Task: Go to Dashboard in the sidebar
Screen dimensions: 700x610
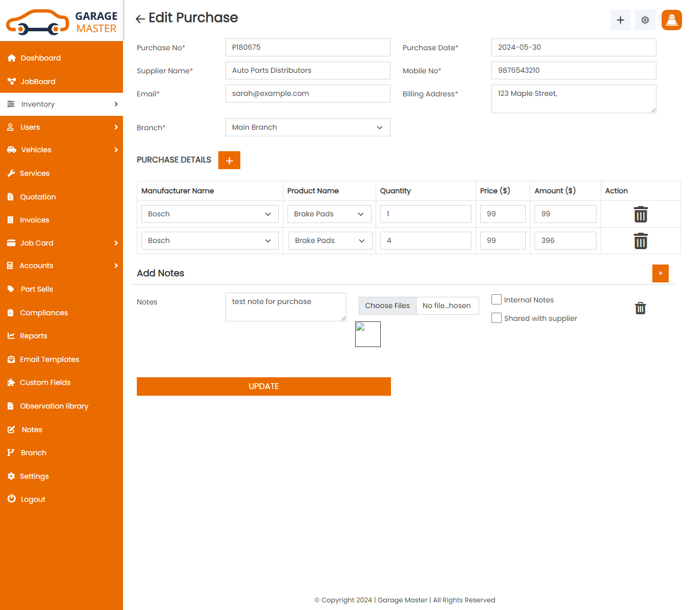Action: click(40, 58)
